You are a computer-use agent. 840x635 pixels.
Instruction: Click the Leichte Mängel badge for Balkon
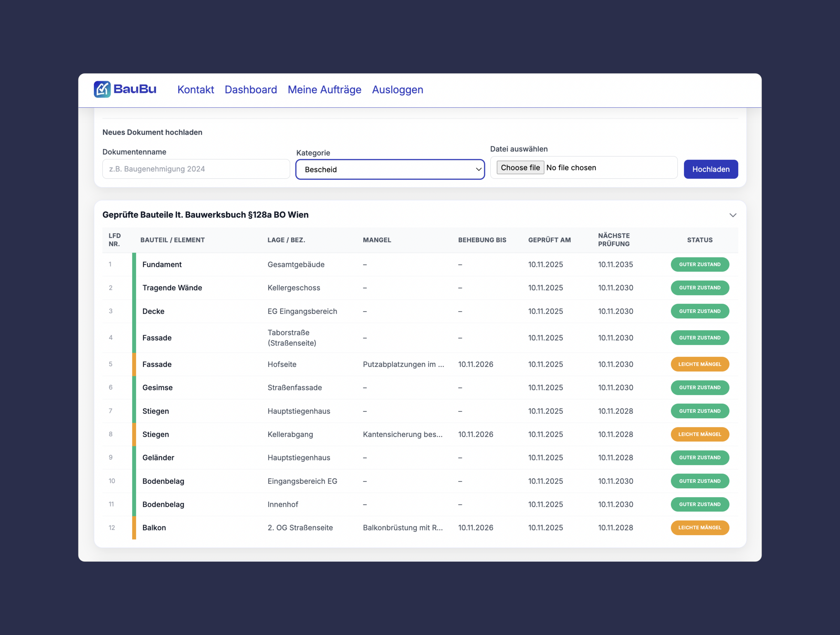700,527
